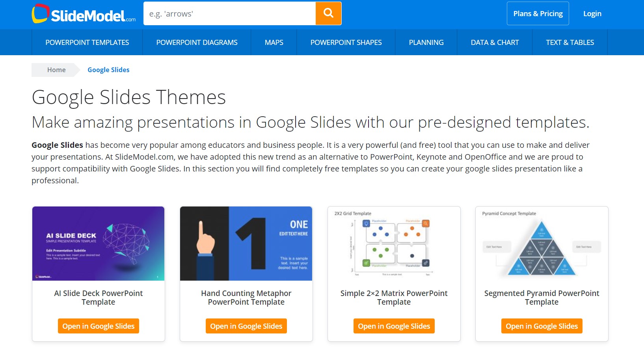Click the SlideModel logo
Image resolution: width=644 pixels, height=350 pixels.
(x=84, y=14)
